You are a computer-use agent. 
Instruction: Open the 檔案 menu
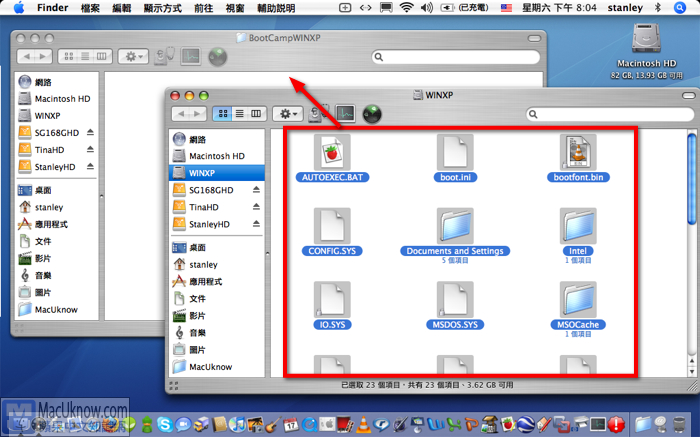point(91,8)
